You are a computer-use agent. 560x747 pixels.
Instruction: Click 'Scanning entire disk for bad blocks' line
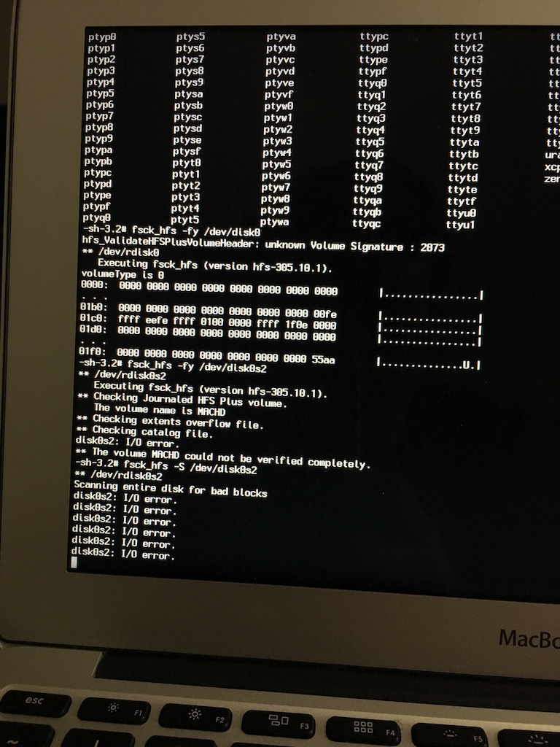coord(171,492)
